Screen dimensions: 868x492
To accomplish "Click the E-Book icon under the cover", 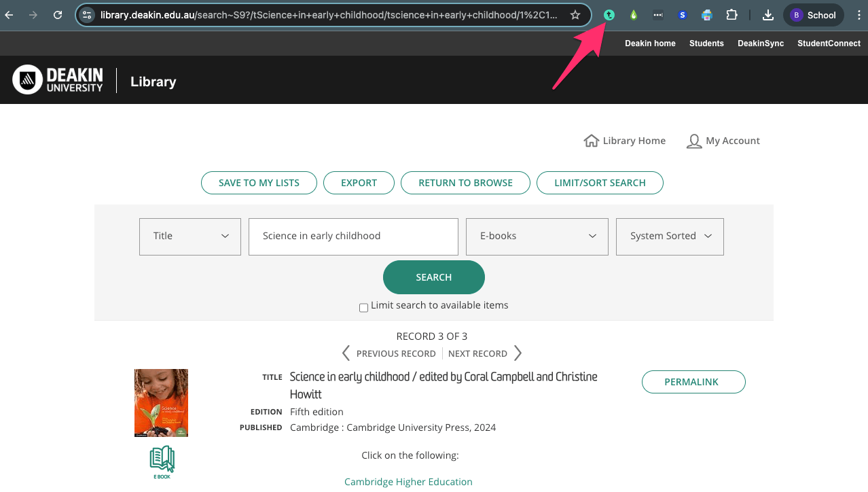I will click(x=162, y=462).
